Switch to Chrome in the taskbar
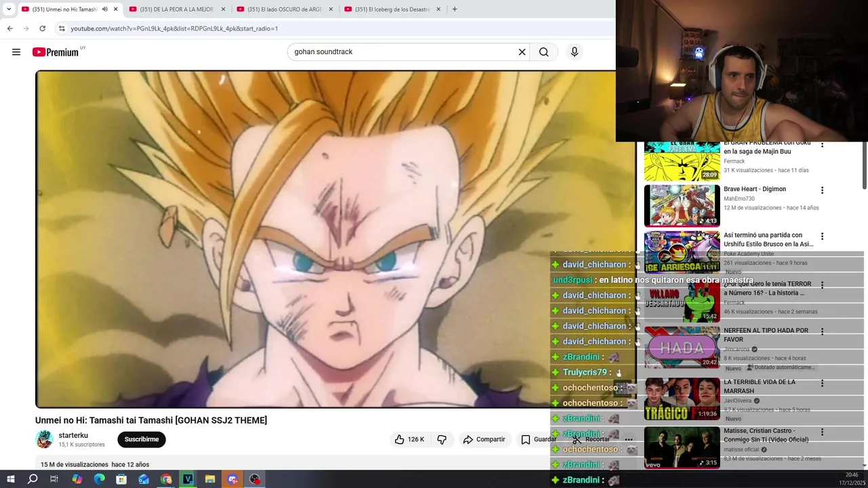Image resolution: width=868 pixels, height=488 pixels. [166, 479]
